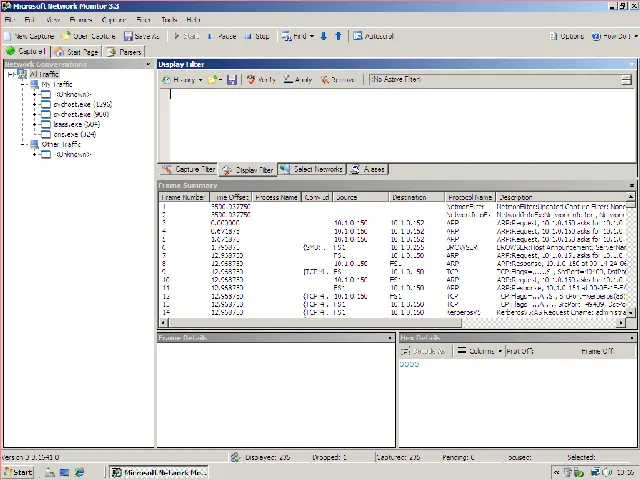The width and height of the screenshot is (640, 480).
Task: Open the Windows Start menu
Action: coord(18,472)
